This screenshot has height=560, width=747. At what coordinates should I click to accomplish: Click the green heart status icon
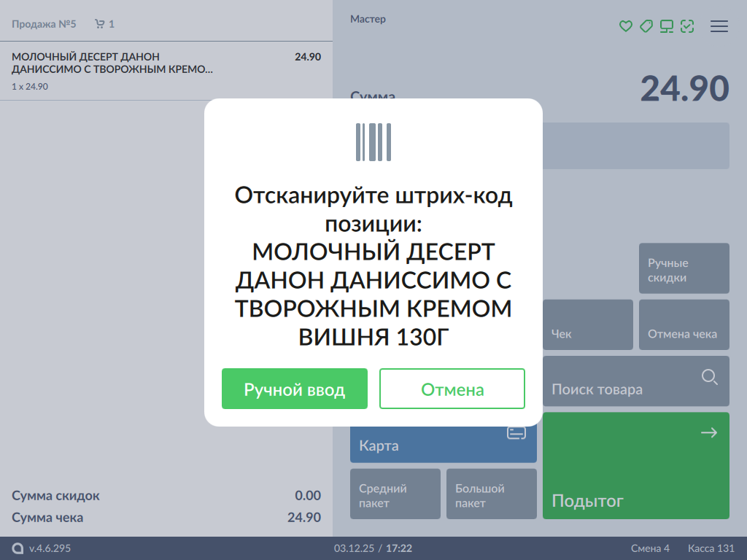625,26
